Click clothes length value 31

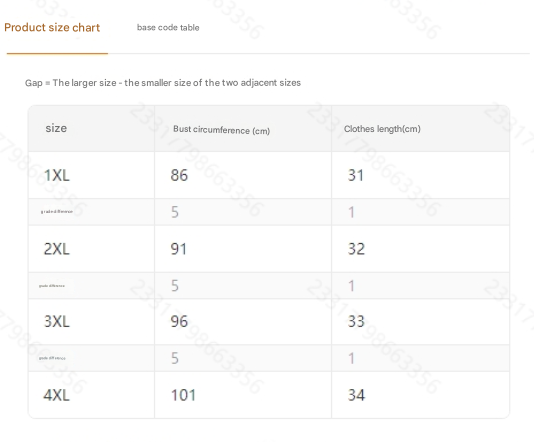[356, 175]
